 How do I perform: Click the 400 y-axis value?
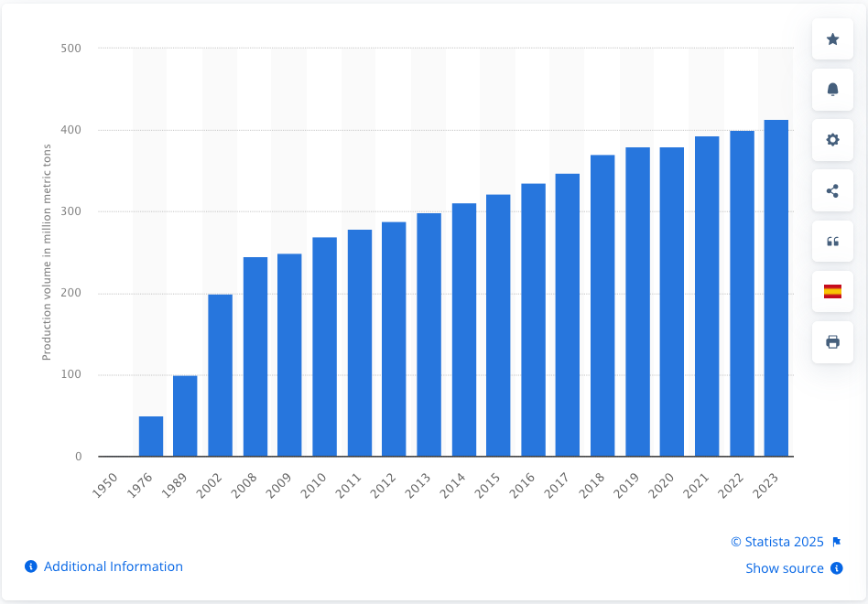click(x=71, y=130)
